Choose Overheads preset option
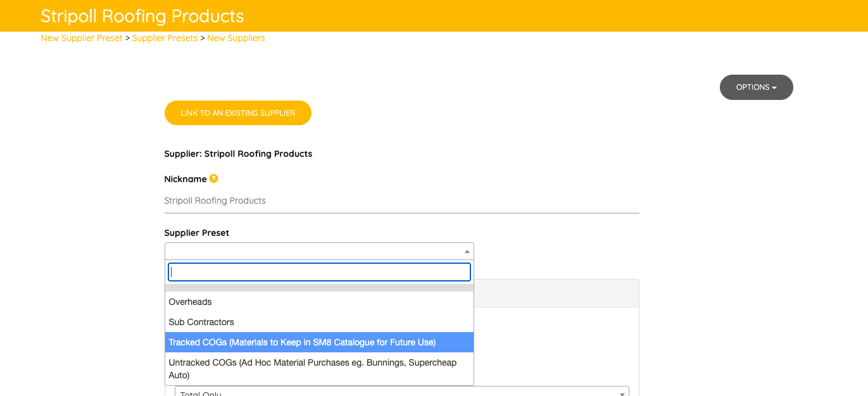 click(x=319, y=302)
